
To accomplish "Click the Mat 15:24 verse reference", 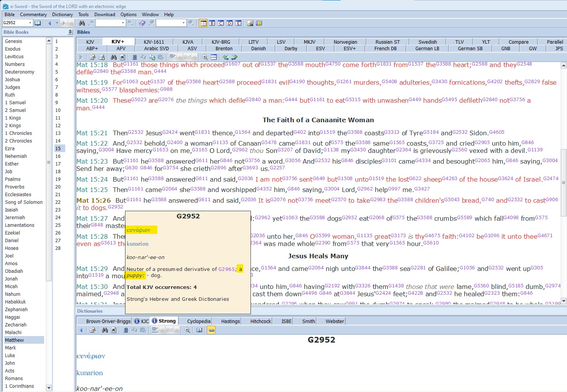I will click(x=92, y=179).
